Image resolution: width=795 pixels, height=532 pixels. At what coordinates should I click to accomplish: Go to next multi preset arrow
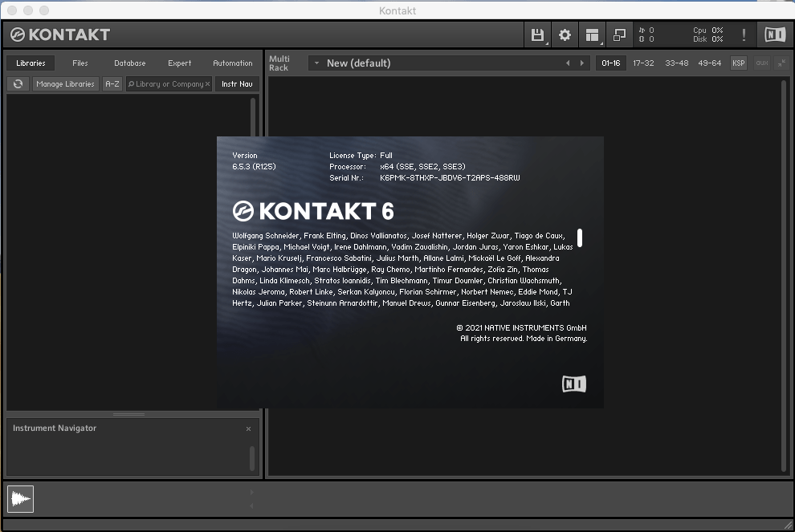[x=582, y=63]
